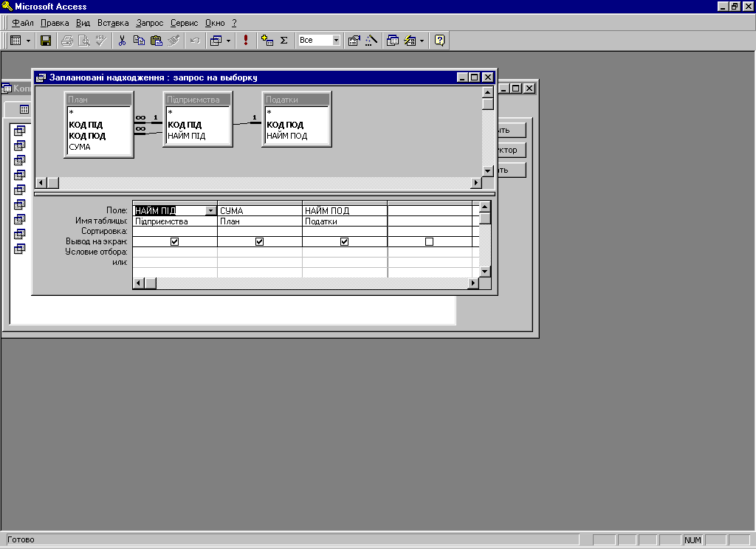Open the View mode dropdown arrow
Viewport: 756px width, 549px height.
pos(28,41)
